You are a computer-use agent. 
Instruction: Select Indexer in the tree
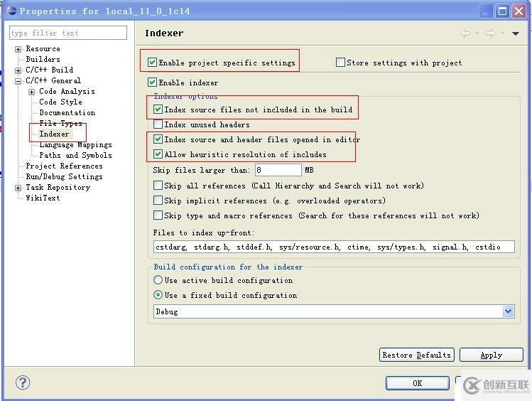[54, 134]
